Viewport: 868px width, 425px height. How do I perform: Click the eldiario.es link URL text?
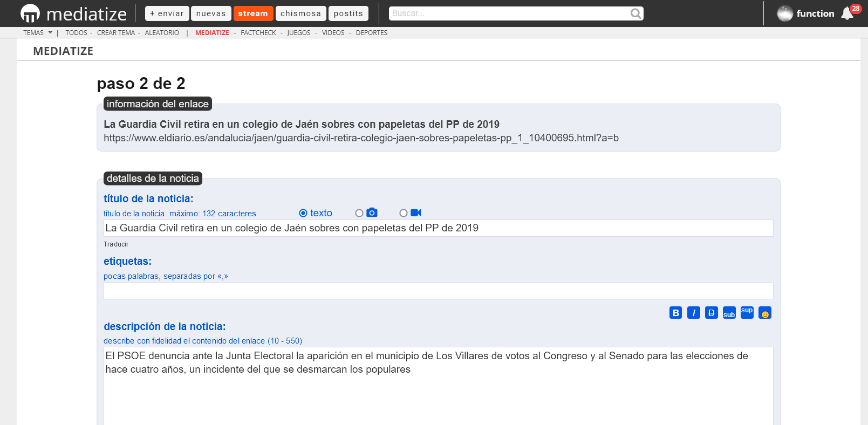(x=361, y=138)
